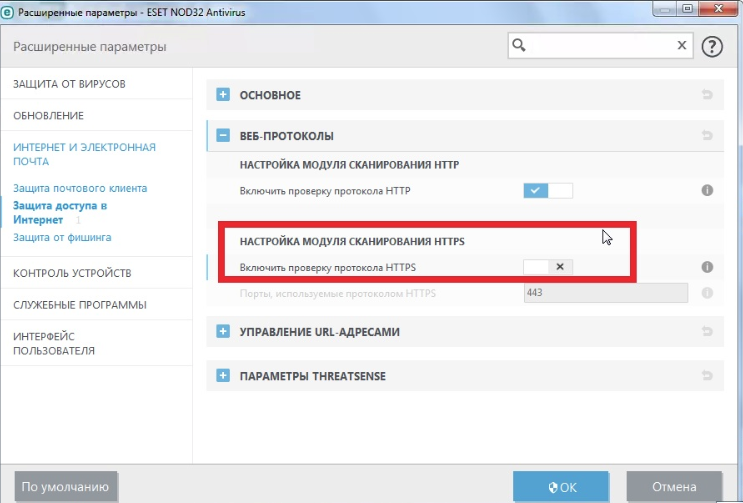This screenshot has height=503, width=743.
Task: Focus the search input field
Action: 600,45
